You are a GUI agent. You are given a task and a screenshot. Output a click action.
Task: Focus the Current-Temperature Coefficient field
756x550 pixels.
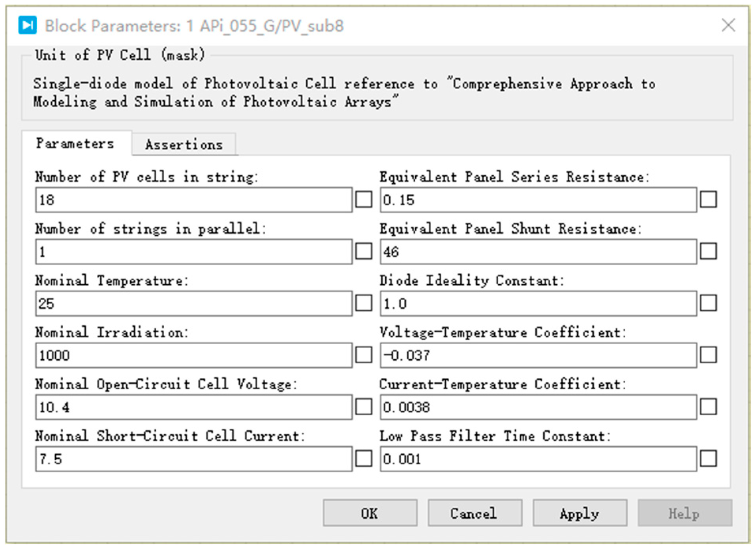click(538, 407)
